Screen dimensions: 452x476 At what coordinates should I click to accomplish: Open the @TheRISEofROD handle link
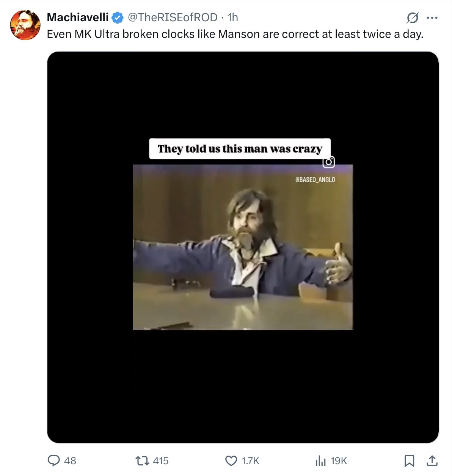click(173, 17)
